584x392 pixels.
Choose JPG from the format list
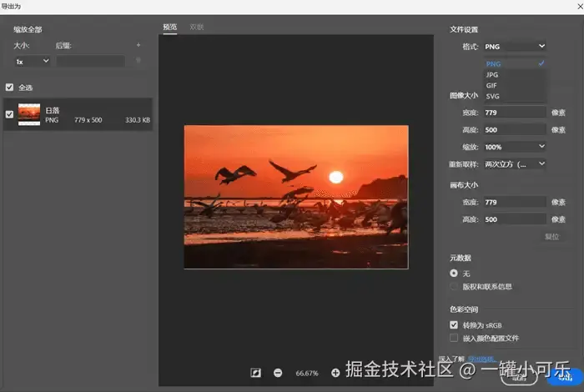tap(515, 74)
